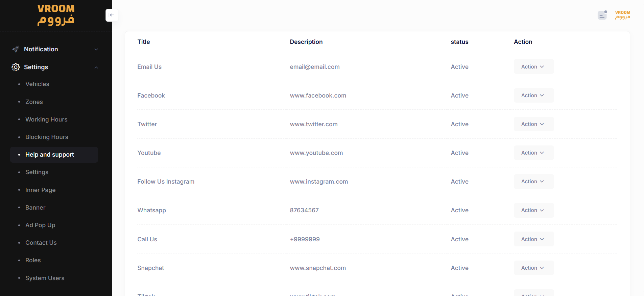Click the Title column header

(x=144, y=42)
